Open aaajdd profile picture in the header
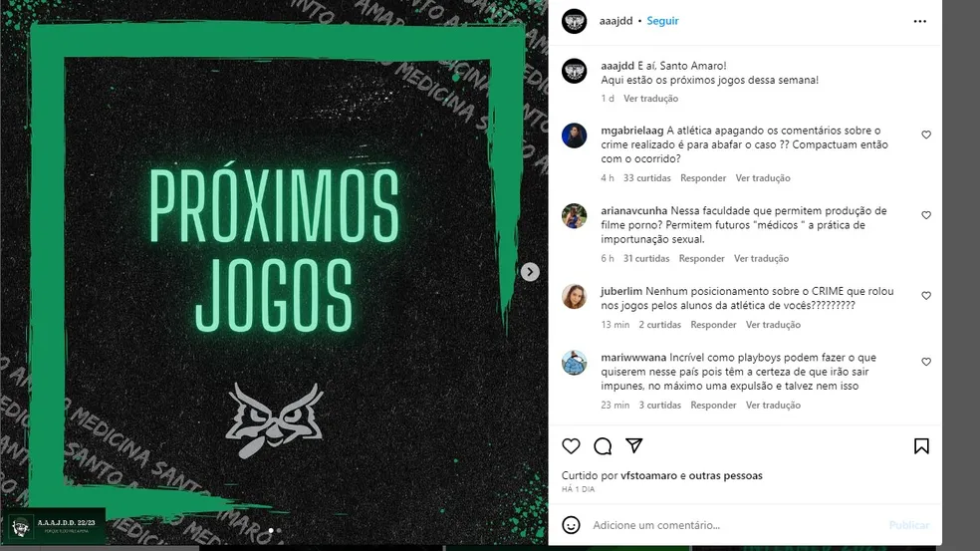Viewport: 980px width, 551px height. (574, 21)
